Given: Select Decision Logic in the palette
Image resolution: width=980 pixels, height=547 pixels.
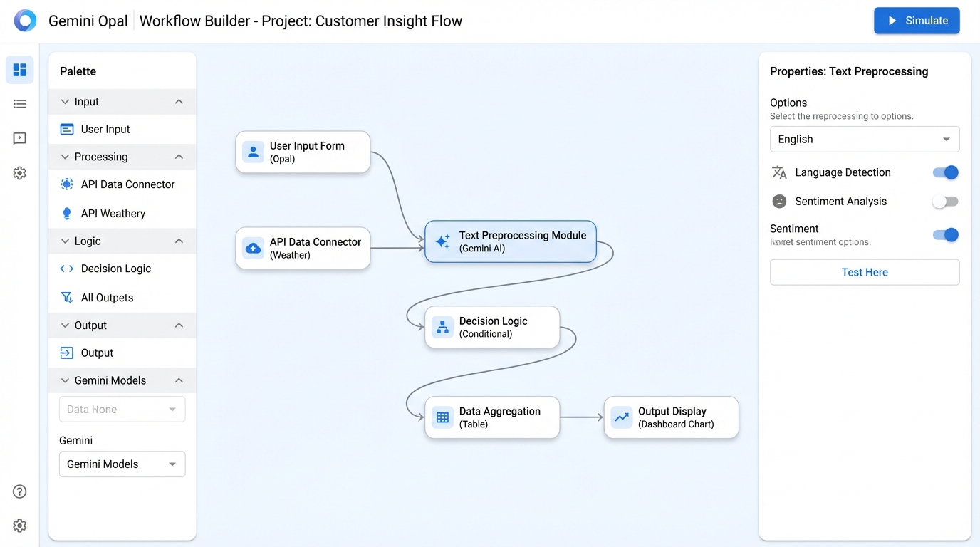Looking at the screenshot, I should [x=115, y=269].
